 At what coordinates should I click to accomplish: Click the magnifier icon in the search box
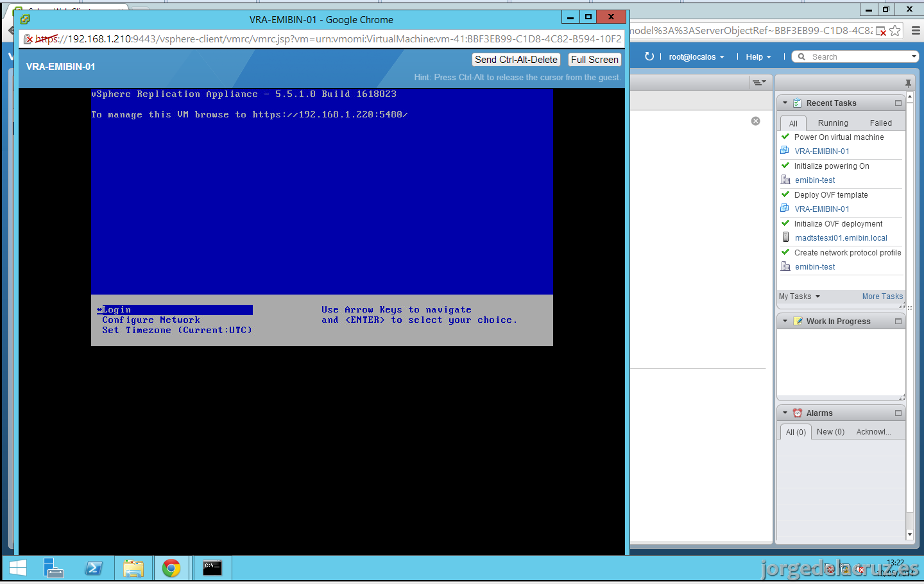801,56
